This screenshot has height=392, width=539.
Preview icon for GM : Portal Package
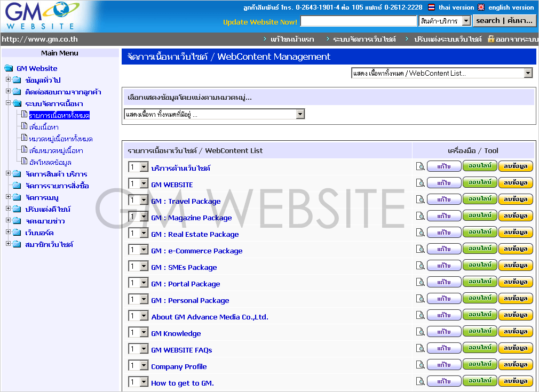pos(420,282)
